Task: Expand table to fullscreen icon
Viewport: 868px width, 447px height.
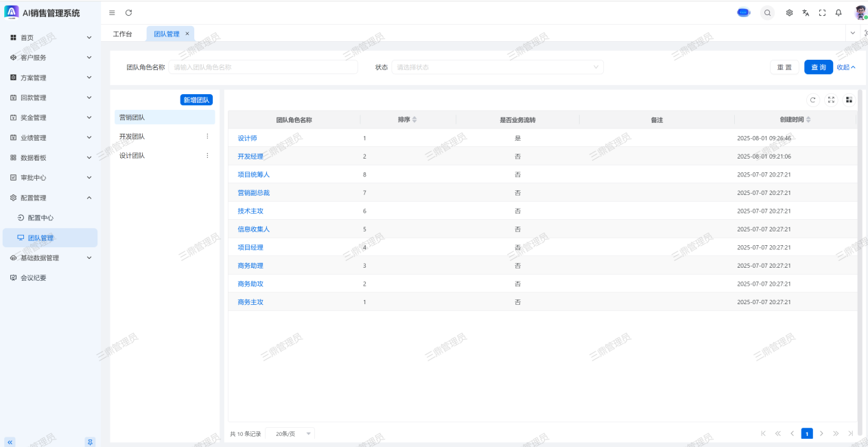Action: tap(831, 100)
